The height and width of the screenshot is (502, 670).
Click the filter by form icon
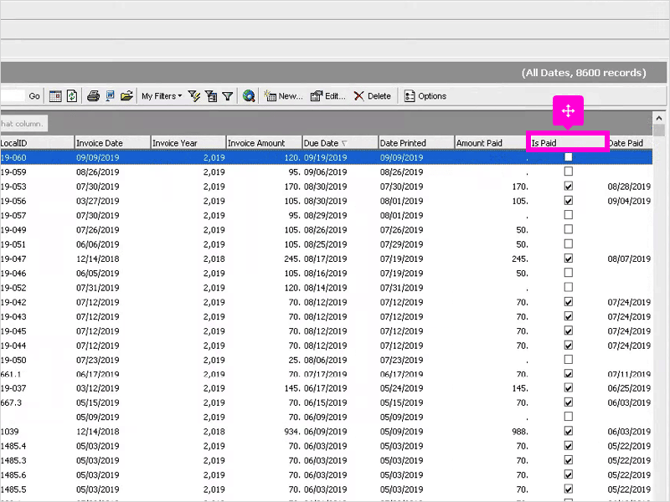click(x=211, y=96)
